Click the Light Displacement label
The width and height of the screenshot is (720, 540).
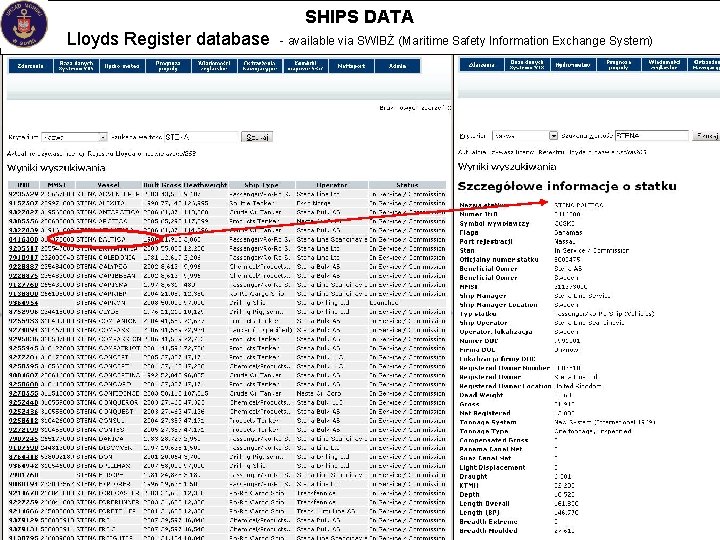[x=492, y=467]
